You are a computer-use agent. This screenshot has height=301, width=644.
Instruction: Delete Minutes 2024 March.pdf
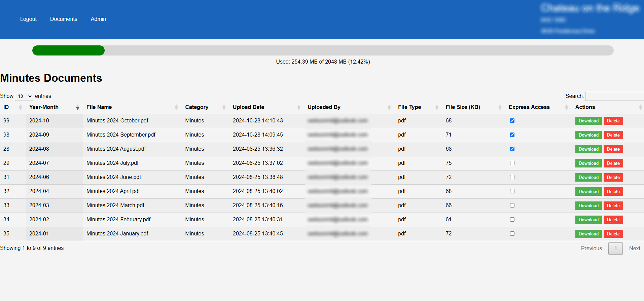click(x=613, y=206)
